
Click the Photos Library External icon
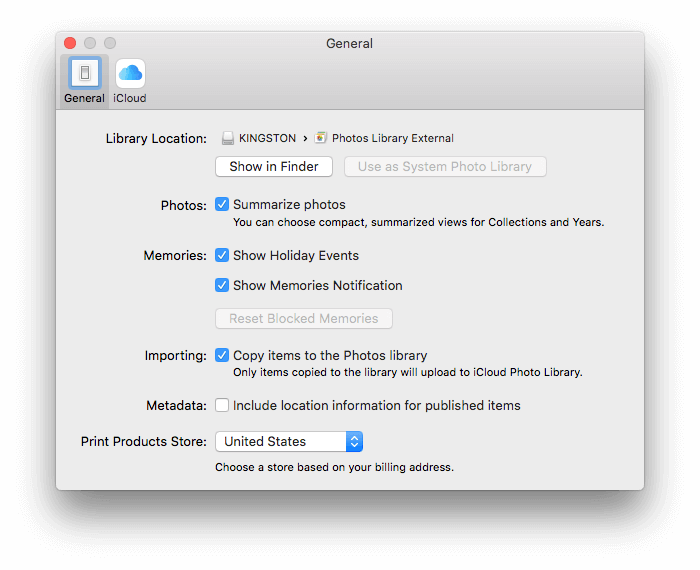pos(321,138)
